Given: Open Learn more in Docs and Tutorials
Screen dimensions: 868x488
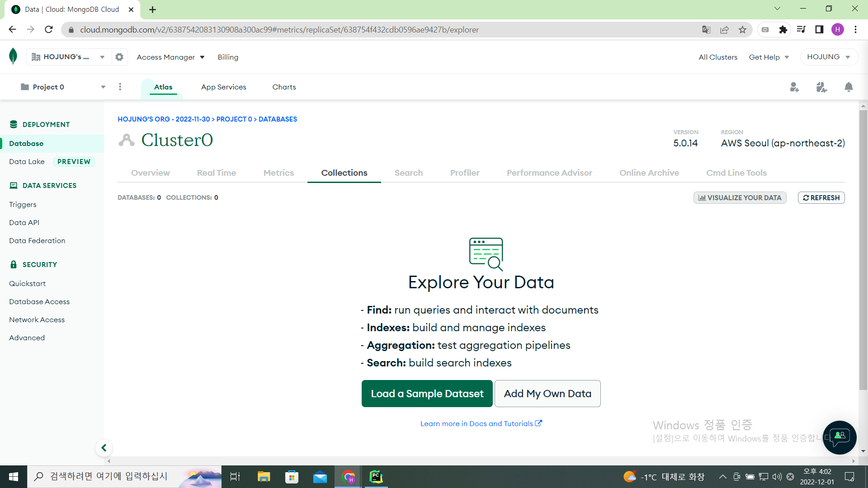Looking at the screenshot, I should point(481,423).
